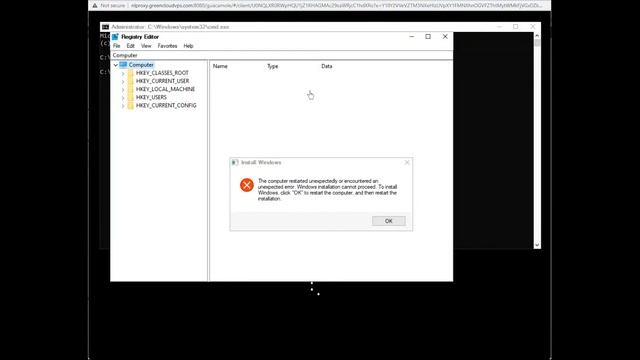Minimize the Registry Editor window
Image resolution: width=640 pixels, height=360 pixels.
click(x=411, y=37)
